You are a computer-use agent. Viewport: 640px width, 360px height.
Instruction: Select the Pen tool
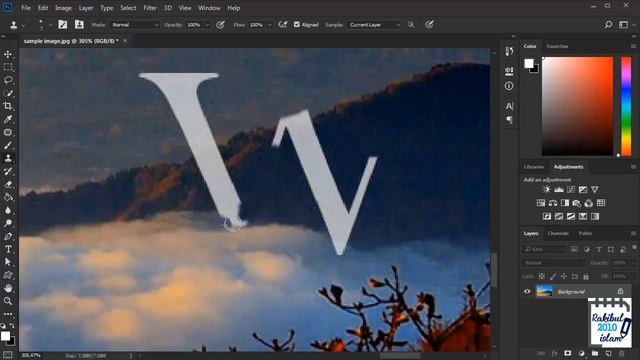tap(8, 236)
